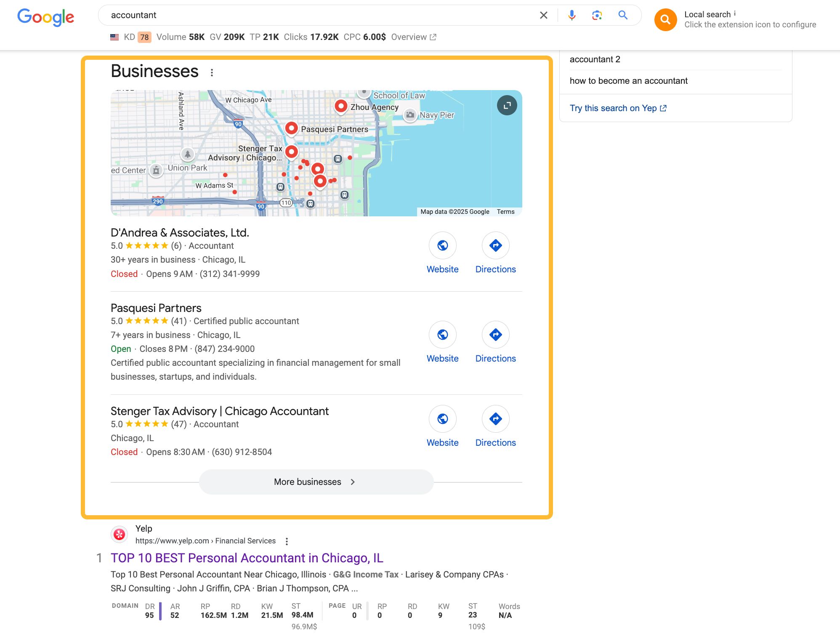Expand results with the More businesses button
The image size is (840, 644).
pyautogui.click(x=316, y=482)
